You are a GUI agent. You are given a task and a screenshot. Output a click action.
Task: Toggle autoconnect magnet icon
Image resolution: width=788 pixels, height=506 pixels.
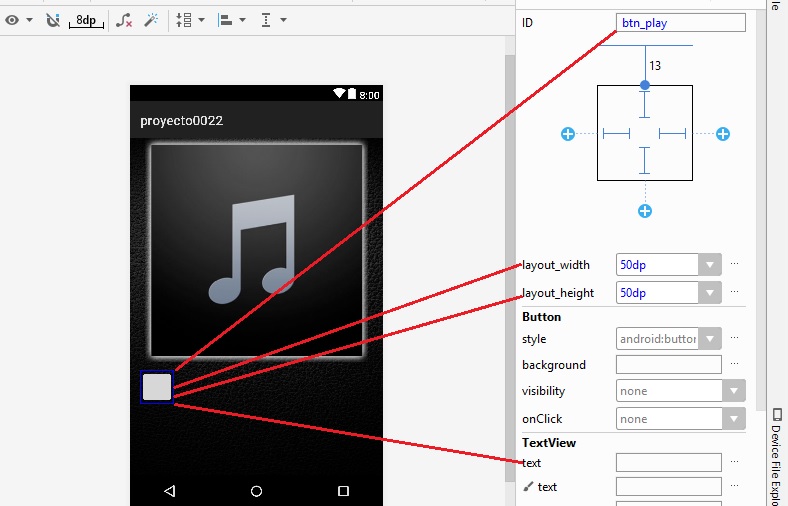tap(53, 20)
